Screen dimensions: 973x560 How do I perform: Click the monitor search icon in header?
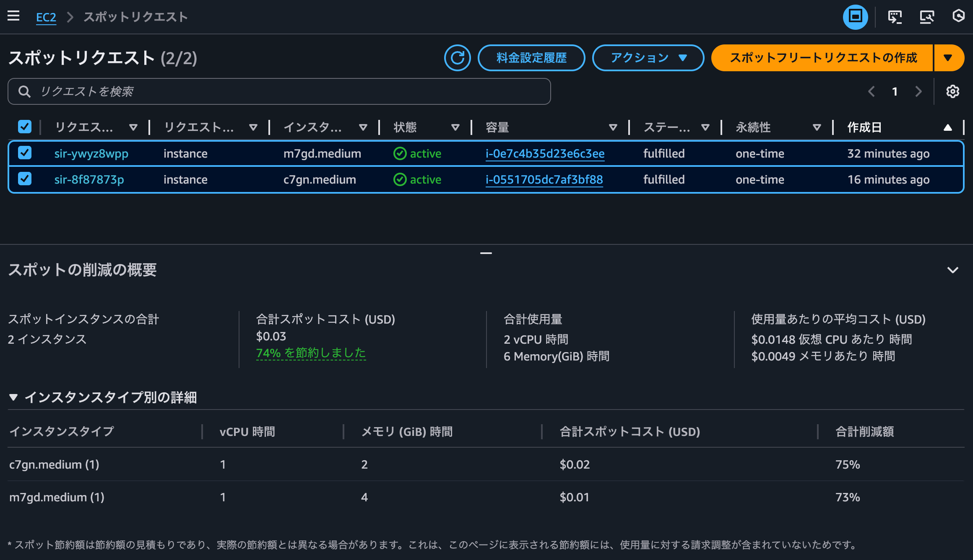pos(927,17)
